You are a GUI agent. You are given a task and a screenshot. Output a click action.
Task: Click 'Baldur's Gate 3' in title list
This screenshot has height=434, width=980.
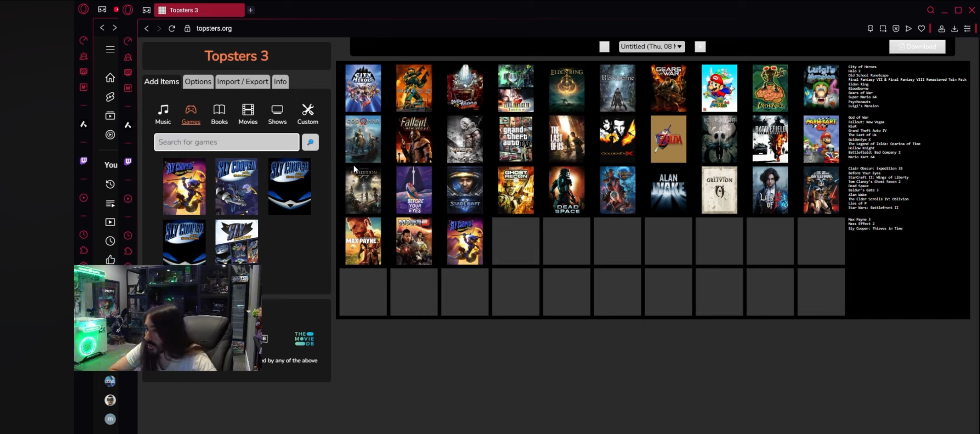click(863, 190)
